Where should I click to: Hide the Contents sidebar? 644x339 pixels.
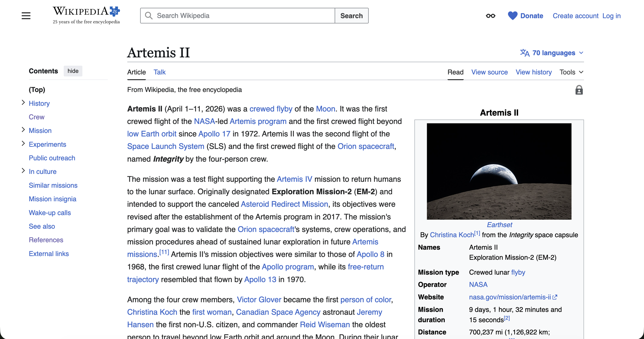(x=73, y=71)
